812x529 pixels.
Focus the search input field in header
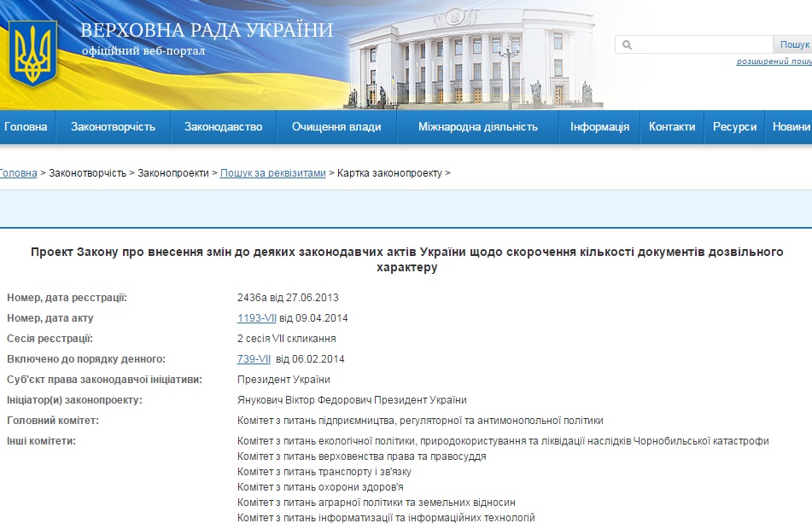[702, 45]
